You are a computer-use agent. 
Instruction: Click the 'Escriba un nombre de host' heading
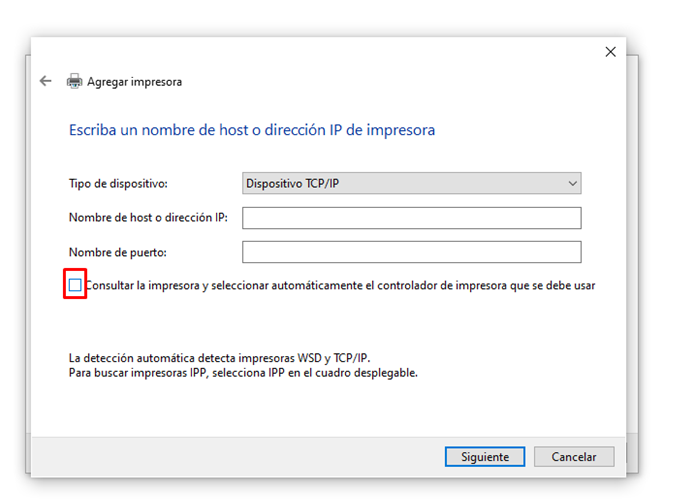point(251,130)
